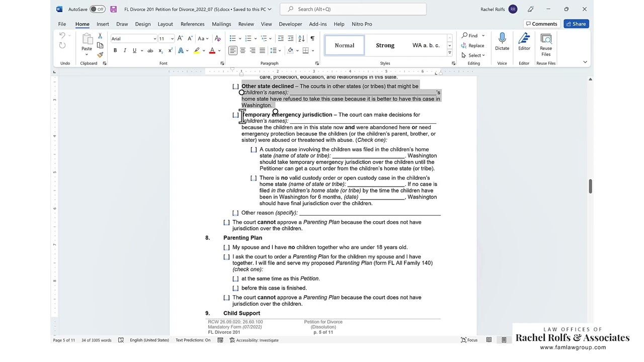
Task: Click the Cut scissors icon
Action: (x=100, y=36)
